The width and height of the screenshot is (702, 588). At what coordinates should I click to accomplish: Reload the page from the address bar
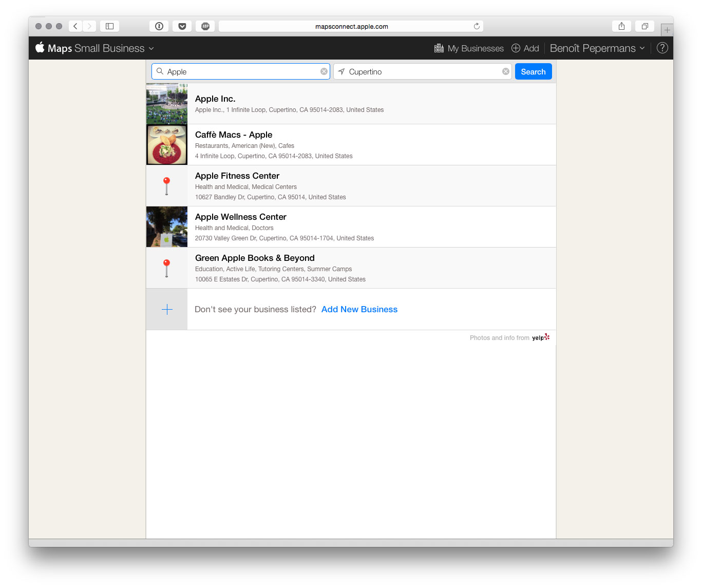click(x=477, y=26)
